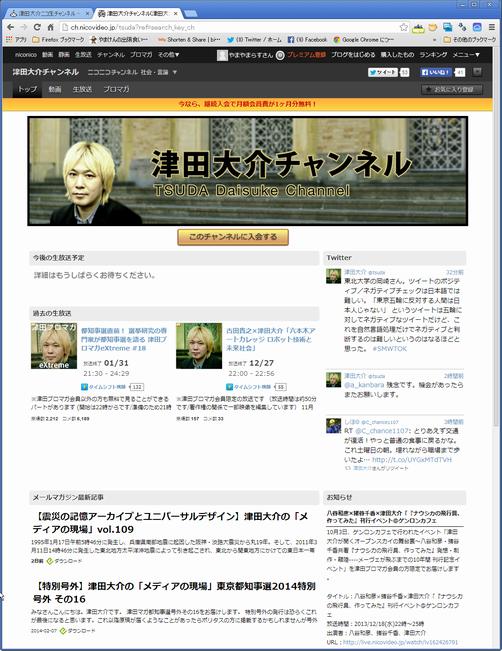Click the #SMWTOK hashtag in the tweet

[x=389, y=349]
